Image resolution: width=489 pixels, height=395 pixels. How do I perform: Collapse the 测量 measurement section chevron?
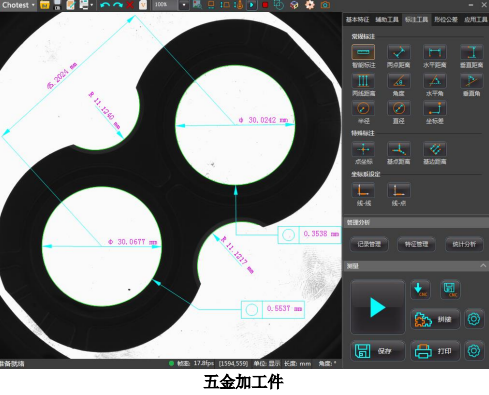[x=483, y=266]
